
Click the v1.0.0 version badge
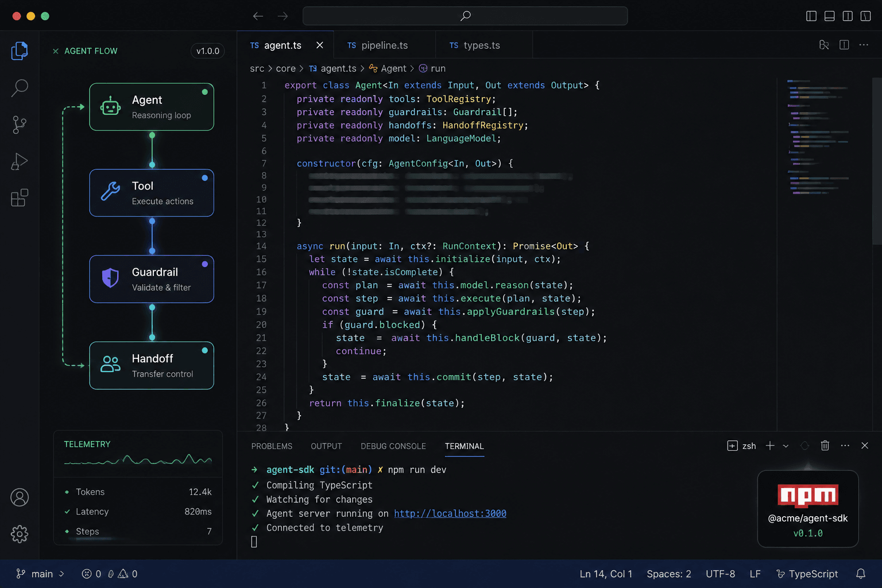coord(208,51)
